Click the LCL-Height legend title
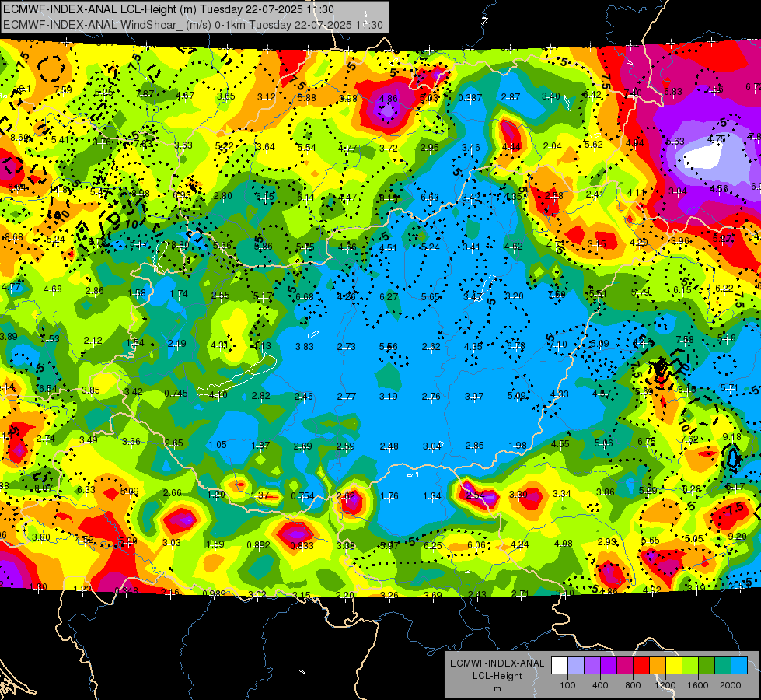 click(x=497, y=676)
